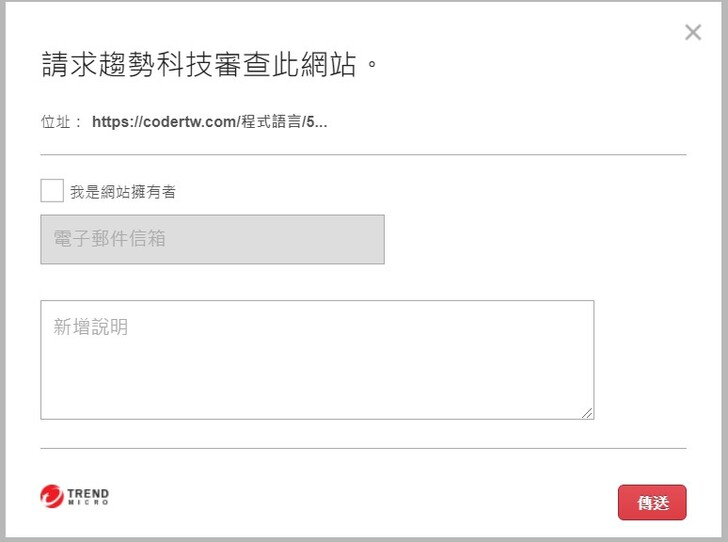Close the site review request dialog
The width and height of the screenshot is (728, 542).
point(693,32)
